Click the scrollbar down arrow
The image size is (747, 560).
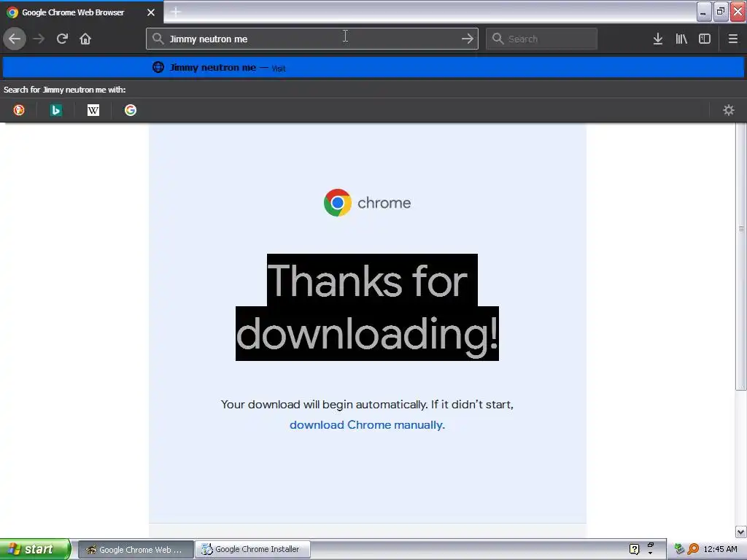741,532
